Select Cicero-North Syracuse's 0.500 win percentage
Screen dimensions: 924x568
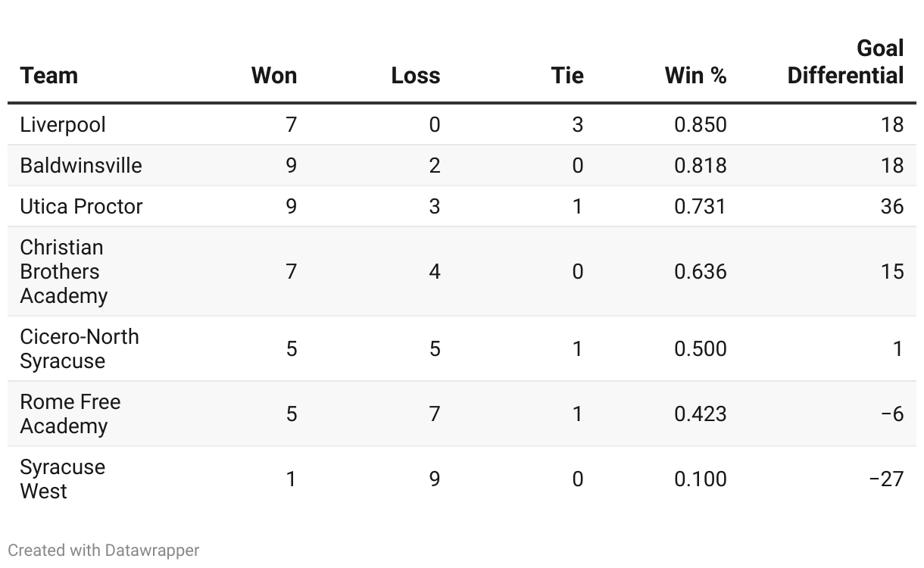click(700, 348)
